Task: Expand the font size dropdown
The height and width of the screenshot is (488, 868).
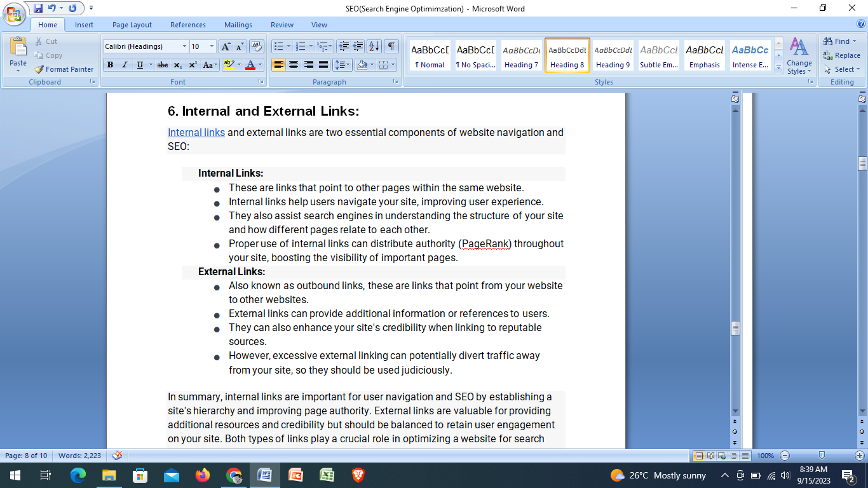Action: [212, 46]
